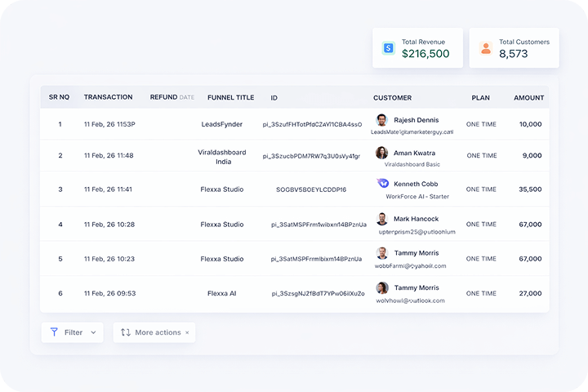588x392 pixels.
Task: Click Mark Hancock's avatar photo
Action: coord(382,219)
